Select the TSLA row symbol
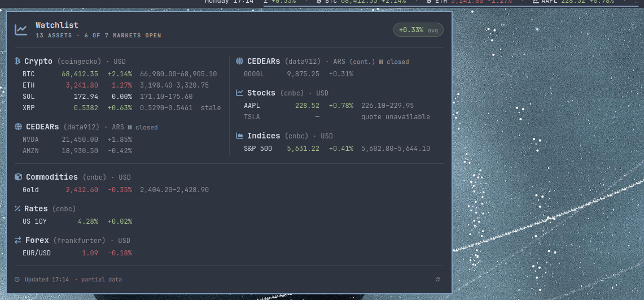The width and height of the screenshot is (644, 300). [x=252, y=117]
